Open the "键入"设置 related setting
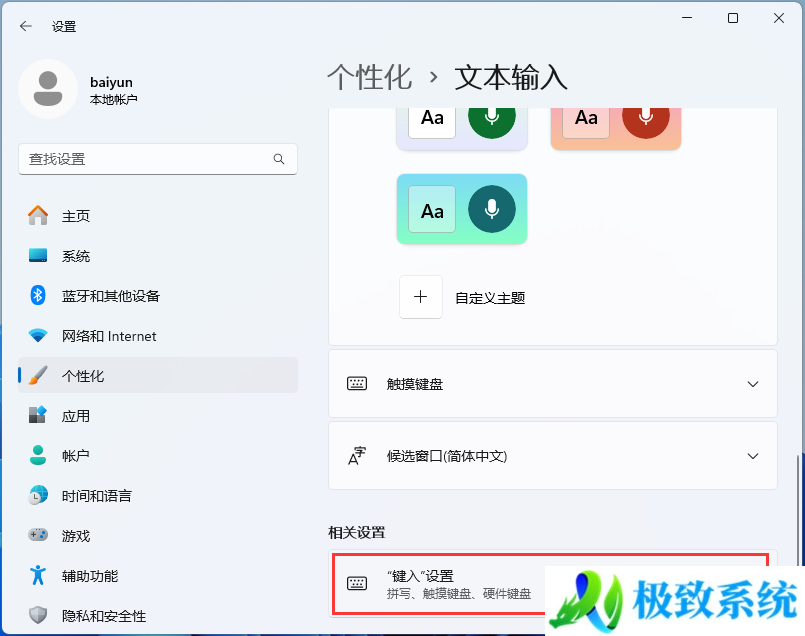Viewport: 805px width, 636px height. [x=552, y=583]
